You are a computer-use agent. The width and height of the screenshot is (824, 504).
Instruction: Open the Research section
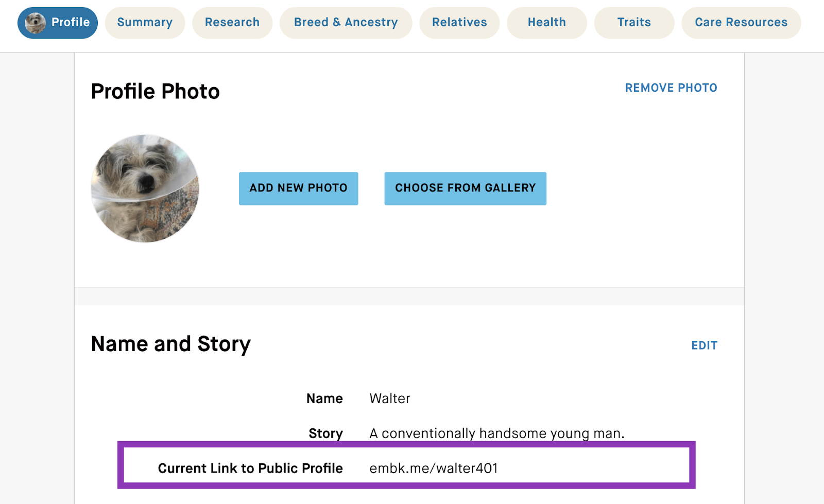click(232, 22)
